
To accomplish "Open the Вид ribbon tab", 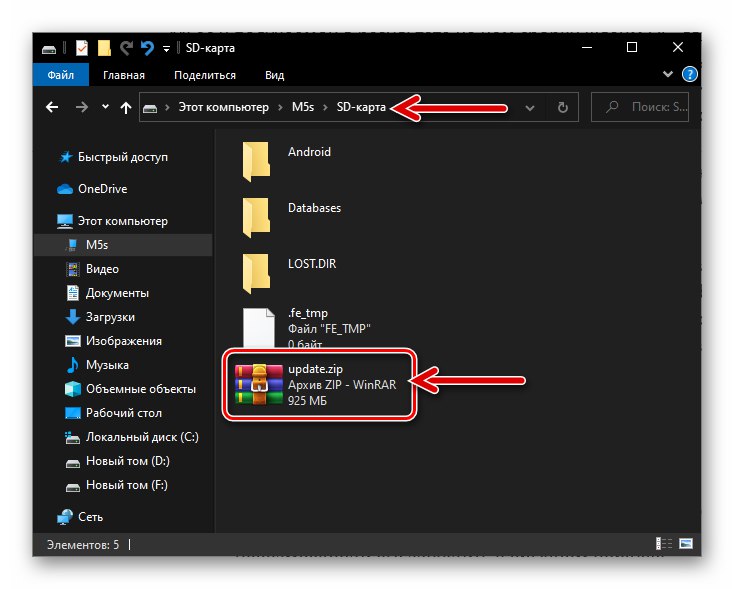I will tap(274, 75).
